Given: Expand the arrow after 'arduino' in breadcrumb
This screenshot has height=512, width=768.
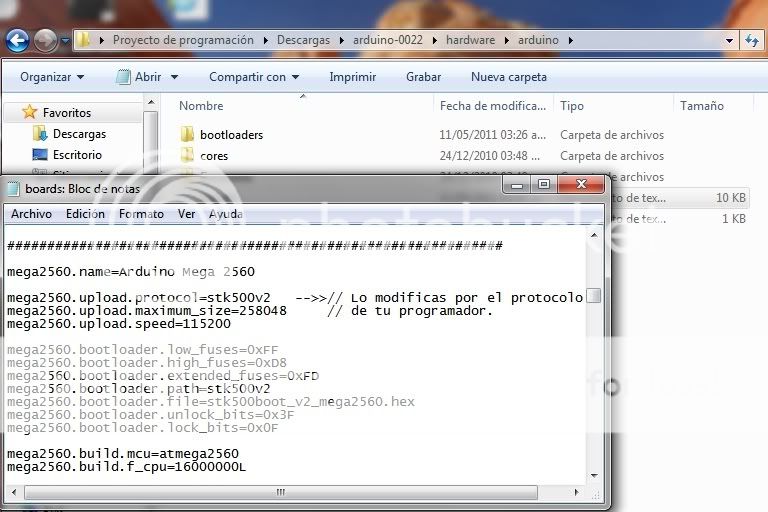Looking at the screenshot, I should pyautogui.click(x=570, y=41).
